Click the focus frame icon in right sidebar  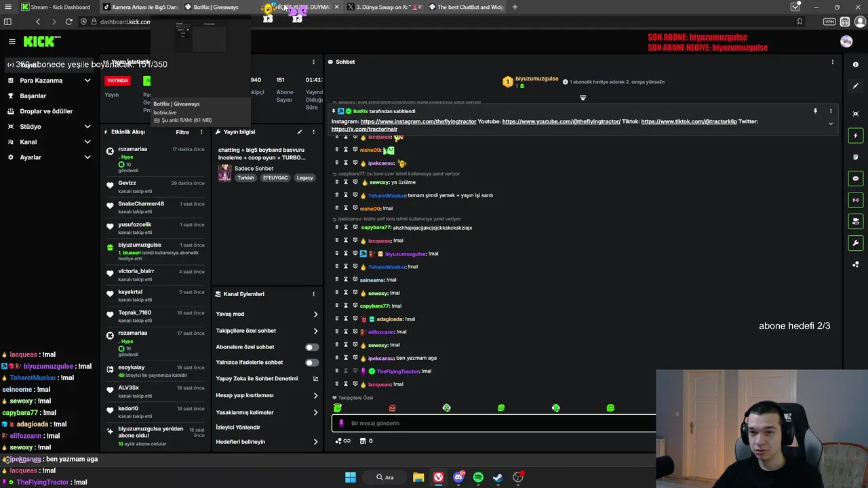(856, 114)
